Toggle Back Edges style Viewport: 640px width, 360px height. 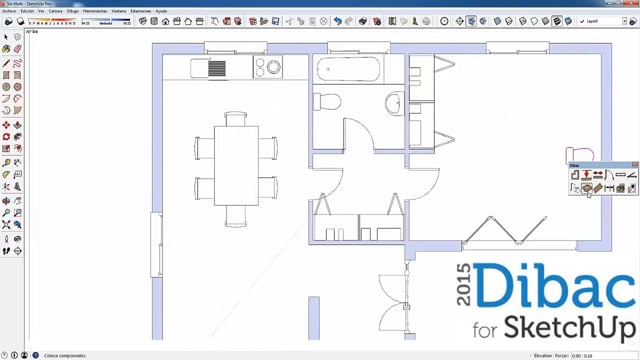click(509, 21)
